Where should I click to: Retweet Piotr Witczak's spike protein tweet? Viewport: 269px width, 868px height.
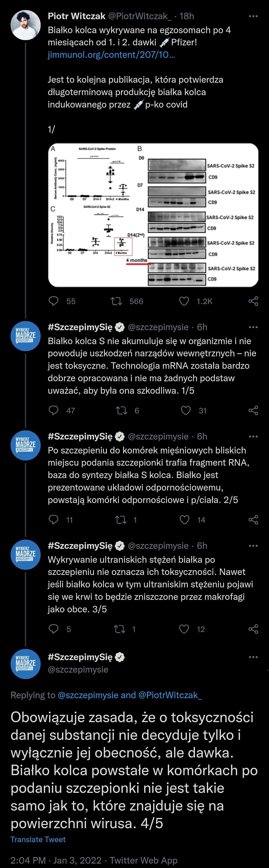point(116,301)
